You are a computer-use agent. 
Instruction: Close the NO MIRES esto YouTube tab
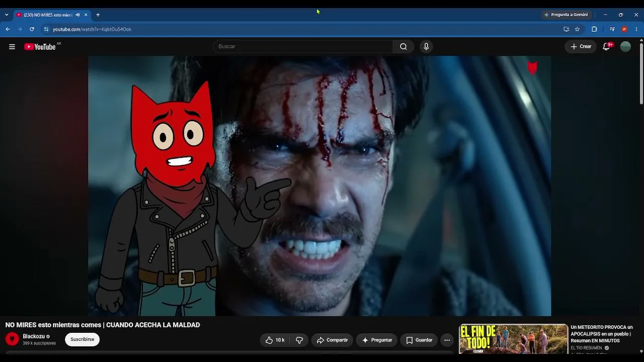(86, 15)
